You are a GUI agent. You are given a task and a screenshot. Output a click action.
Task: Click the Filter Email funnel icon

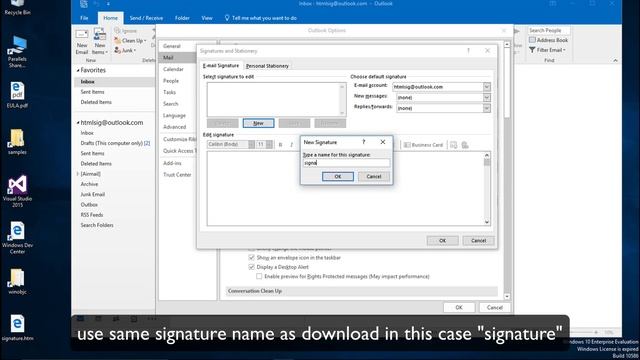pos(532,50)
